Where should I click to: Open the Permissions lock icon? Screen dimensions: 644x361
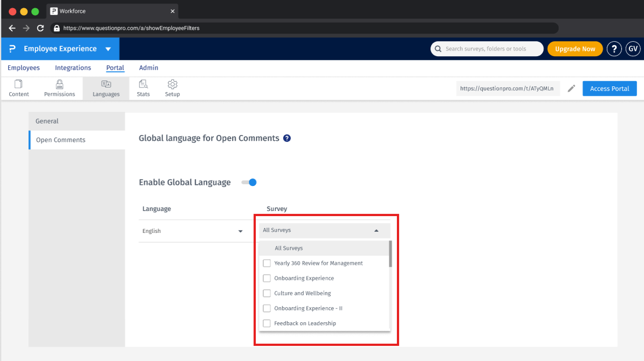coord(60,85)
